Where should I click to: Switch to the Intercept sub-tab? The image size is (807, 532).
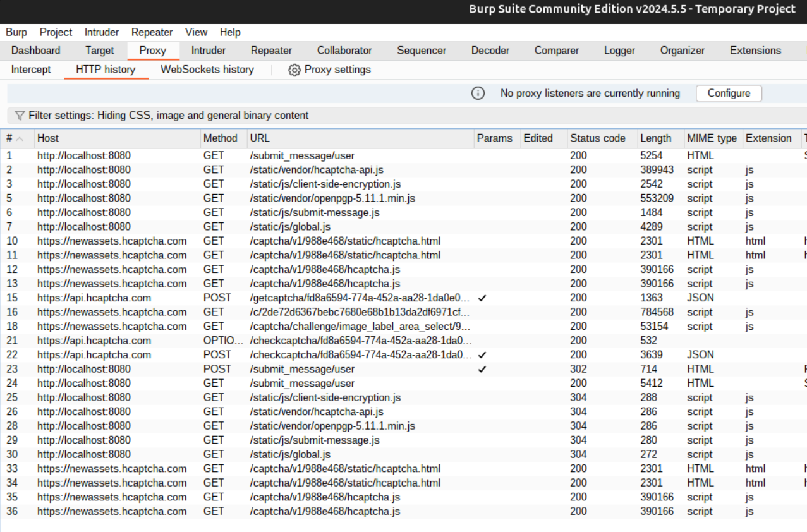(x=31, y=70)
